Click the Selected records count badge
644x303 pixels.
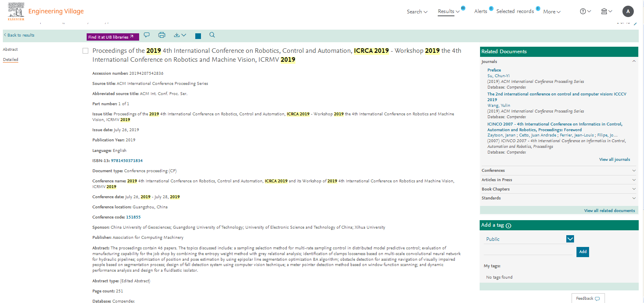pos(538,8)
